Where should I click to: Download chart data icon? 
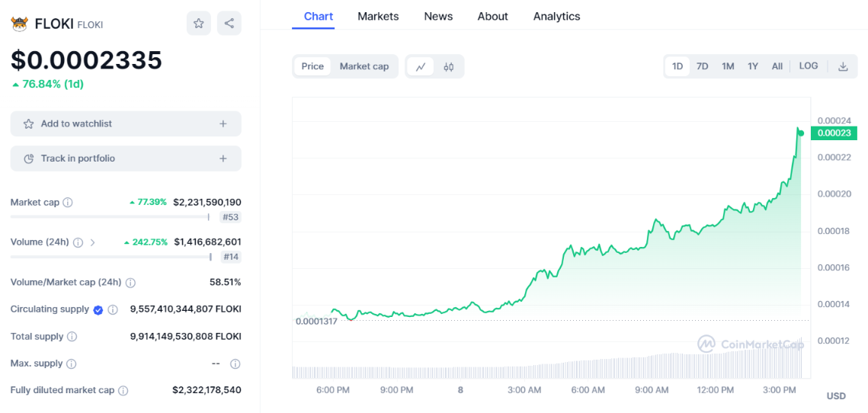point(843,67)
